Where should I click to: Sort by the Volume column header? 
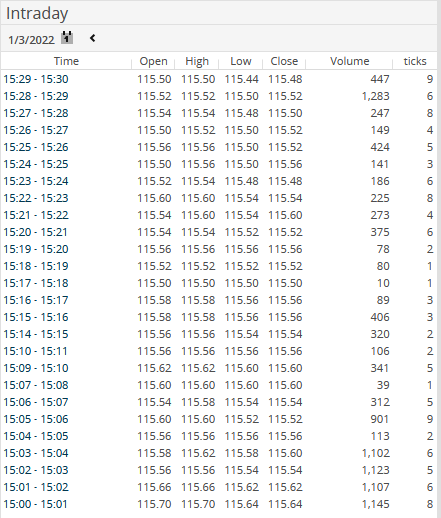349,61
